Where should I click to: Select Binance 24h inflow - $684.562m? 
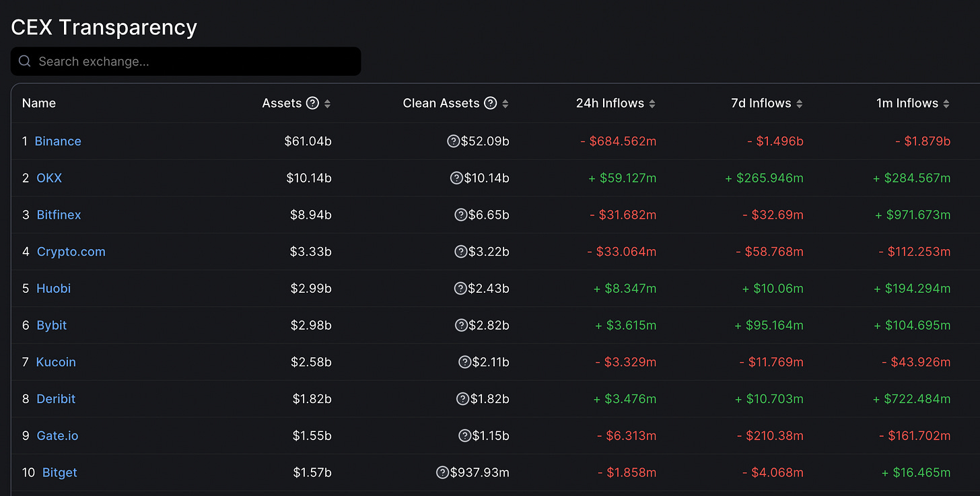tap(619, 141)
